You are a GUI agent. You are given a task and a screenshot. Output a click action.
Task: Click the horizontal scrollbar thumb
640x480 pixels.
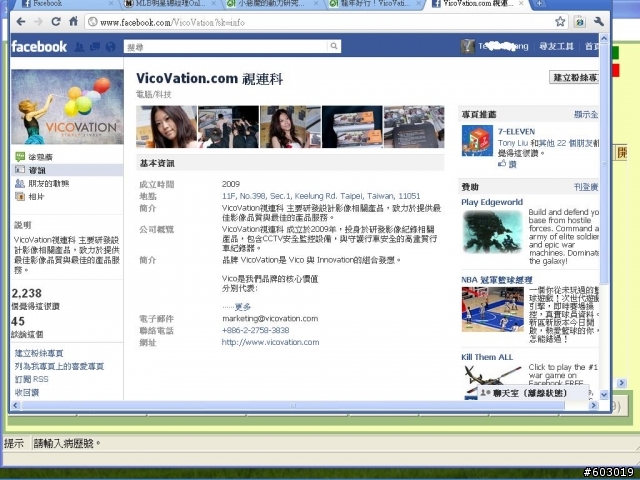[x=293, y=405]
